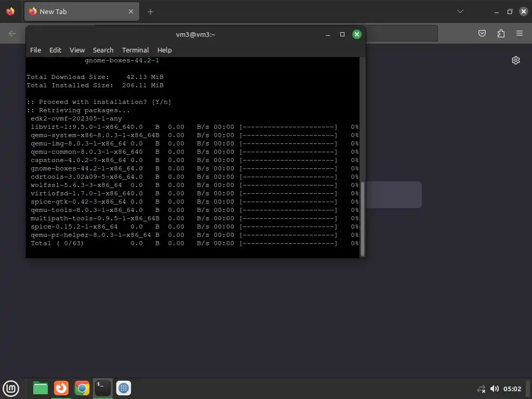Minimize the terminal window
Image resolution: width=532 pixels, height=399 pixels.
click(328, 34)
